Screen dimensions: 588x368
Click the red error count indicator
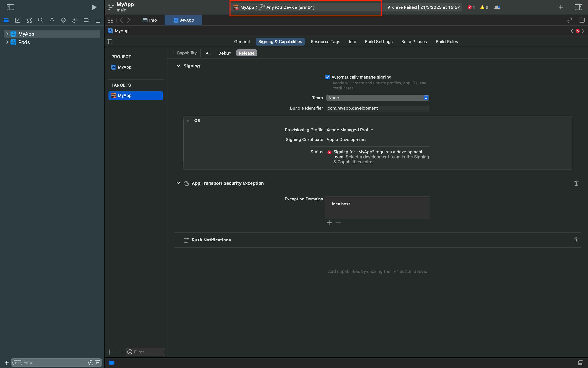pos(471,7)
